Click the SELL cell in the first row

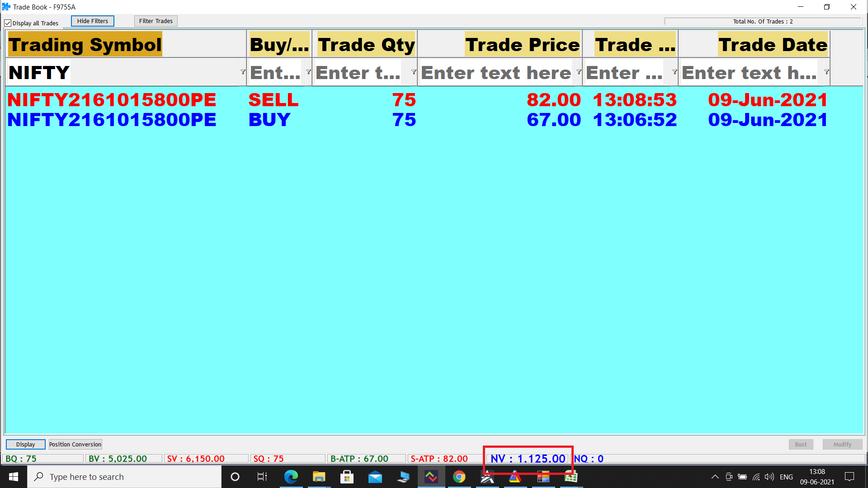[x=274, y=100]
